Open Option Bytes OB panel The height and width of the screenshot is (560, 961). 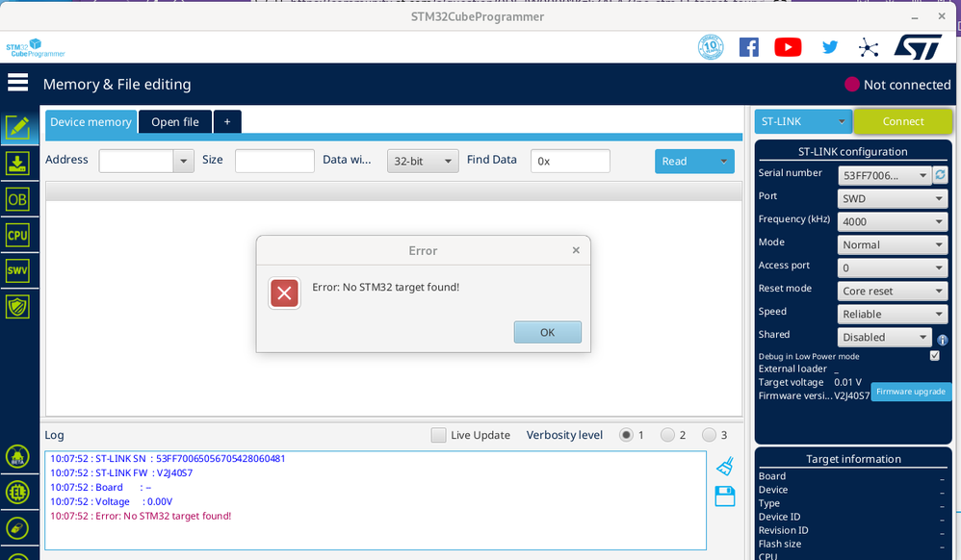click(17, 199)
